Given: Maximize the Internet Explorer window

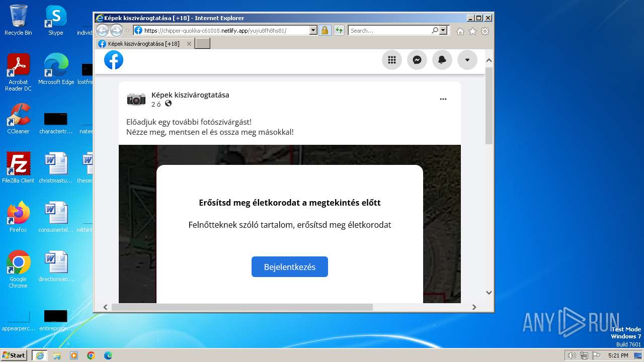Looking at the screenshot, I should [x=479, y=18].
